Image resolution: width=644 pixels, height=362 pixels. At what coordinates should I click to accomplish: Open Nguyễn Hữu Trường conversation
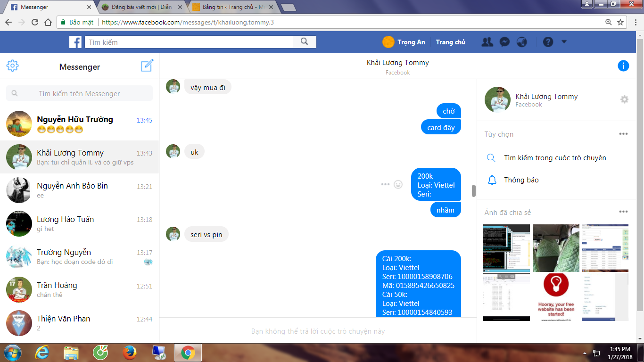pyautogui.click(x=79, y=124)
